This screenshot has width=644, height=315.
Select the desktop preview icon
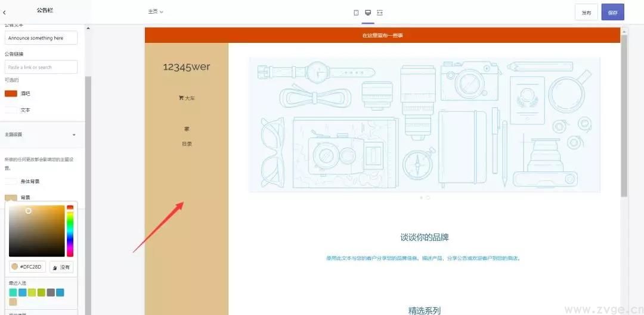click(x=368, y=13)
